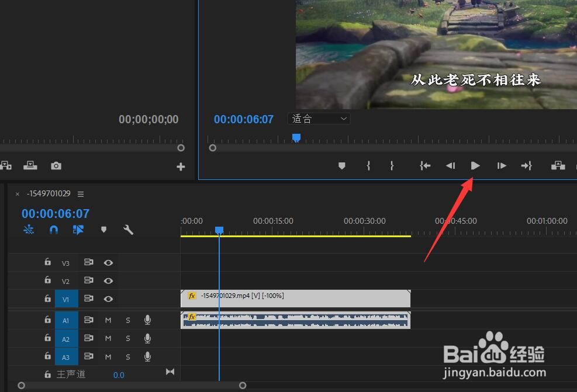Solo track A1
Image resolution: width=577 pixels, height=392 pixels.
tap(128, 320)
